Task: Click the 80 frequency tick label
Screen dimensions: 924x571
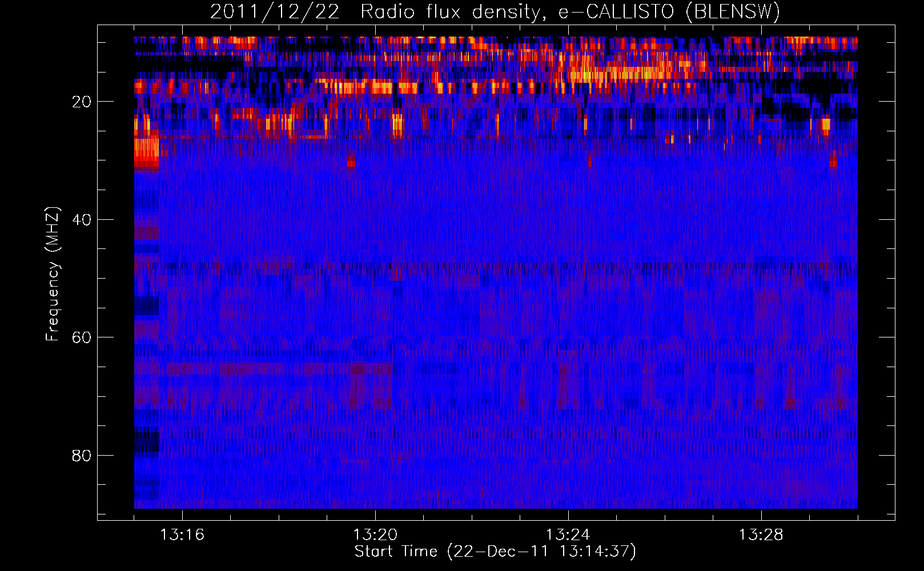Action: click(82, 456)
